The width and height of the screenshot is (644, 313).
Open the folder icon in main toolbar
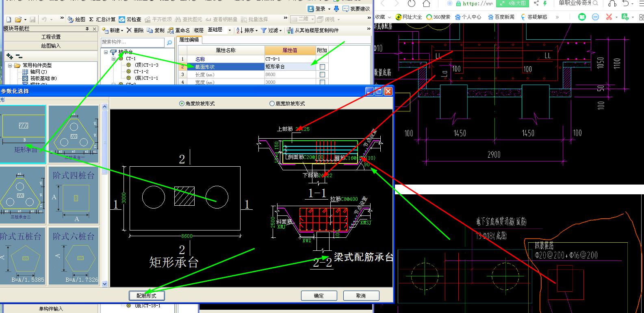18,19
